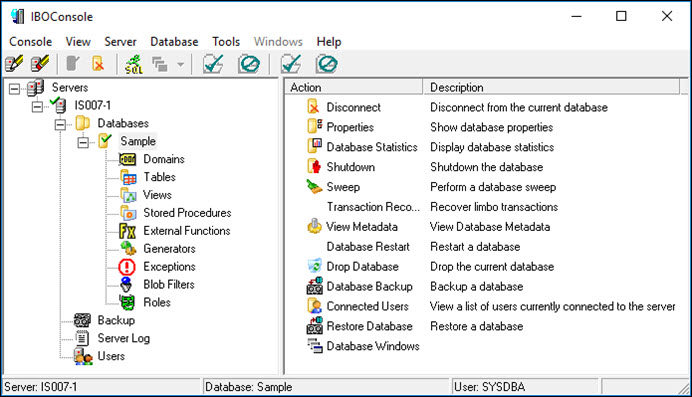
Task: Select the Roles tree icon
Action: [128, 302]
